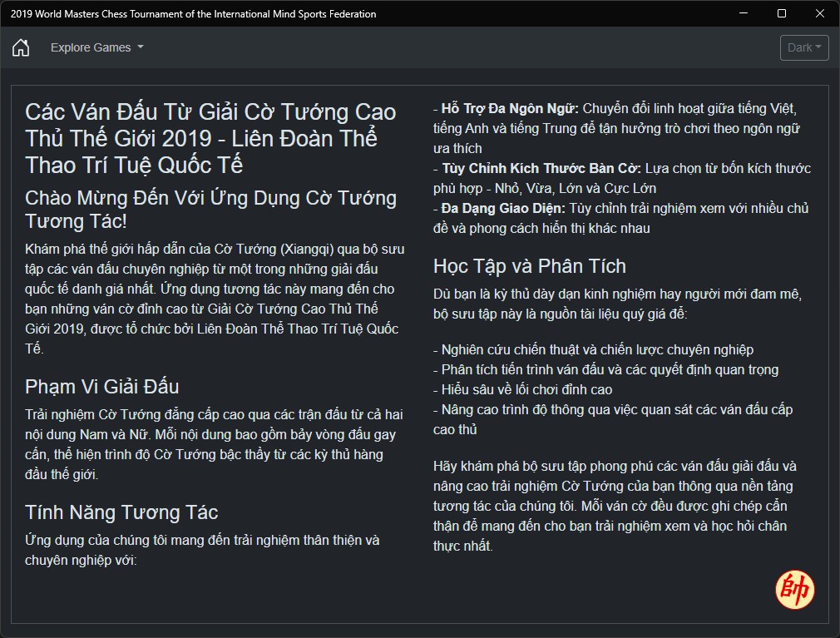Click the red Xiangqi general piece icon

pos(794,589)
